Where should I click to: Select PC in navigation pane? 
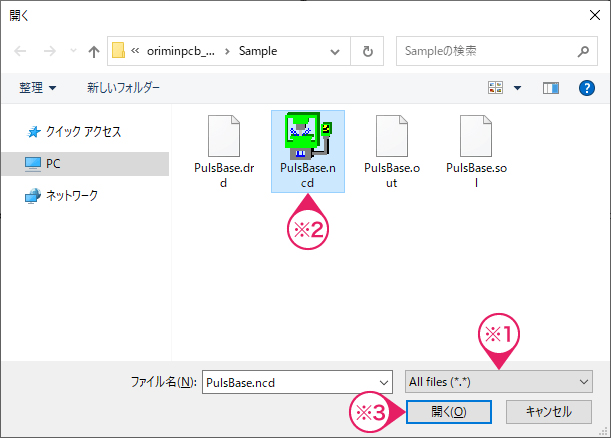click(x=52, y=163)
